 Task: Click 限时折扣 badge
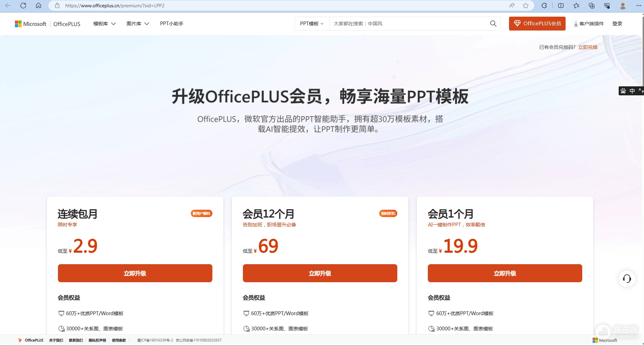pyautogui.click(x=388, y=214)
